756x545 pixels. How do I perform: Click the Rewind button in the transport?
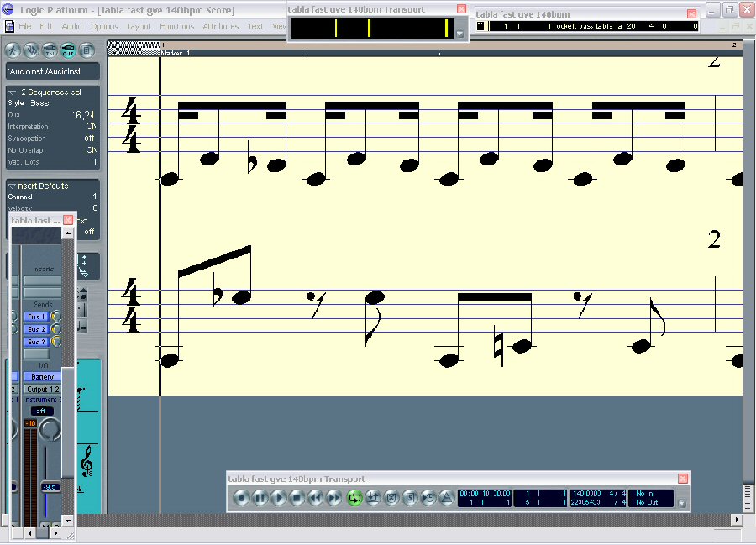click(316, 498)
